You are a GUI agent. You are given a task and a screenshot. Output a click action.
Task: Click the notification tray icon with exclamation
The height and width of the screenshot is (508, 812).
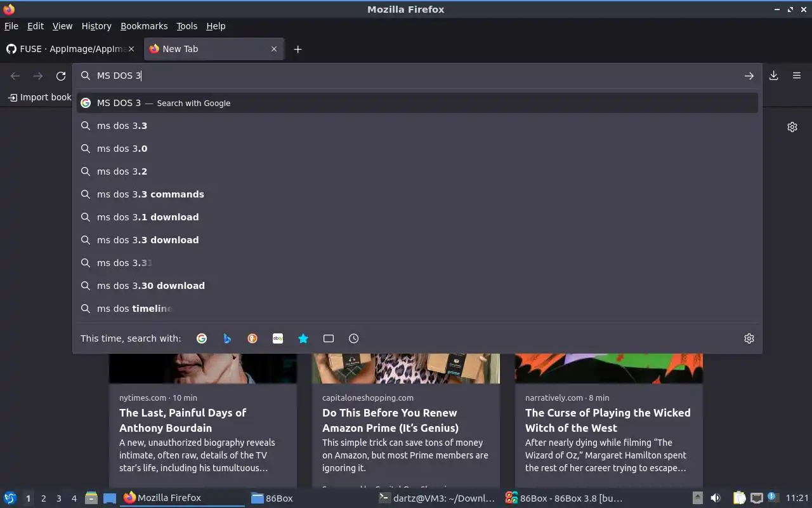(772, 497)
